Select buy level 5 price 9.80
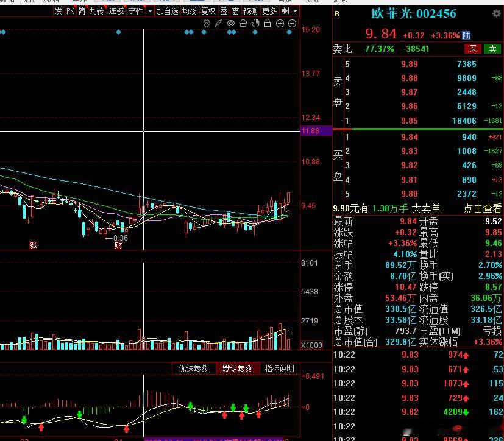 point(410,194)
